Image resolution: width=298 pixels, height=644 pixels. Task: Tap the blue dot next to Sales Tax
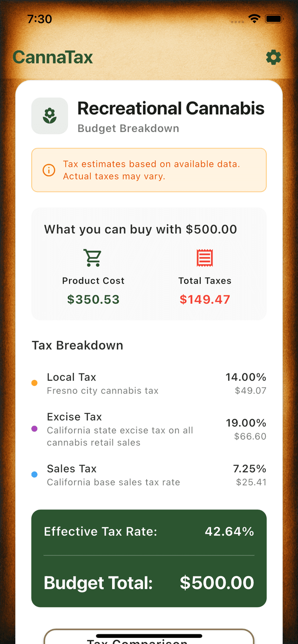coord(34,475)
